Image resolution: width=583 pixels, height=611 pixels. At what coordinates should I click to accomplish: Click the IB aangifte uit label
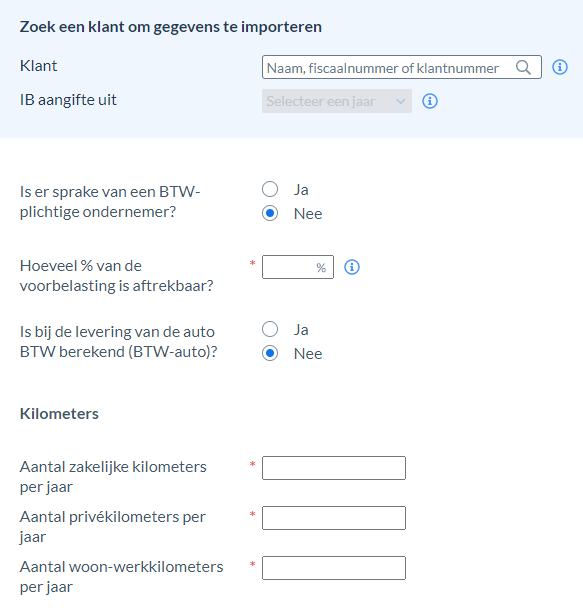[x=68, y=100]
